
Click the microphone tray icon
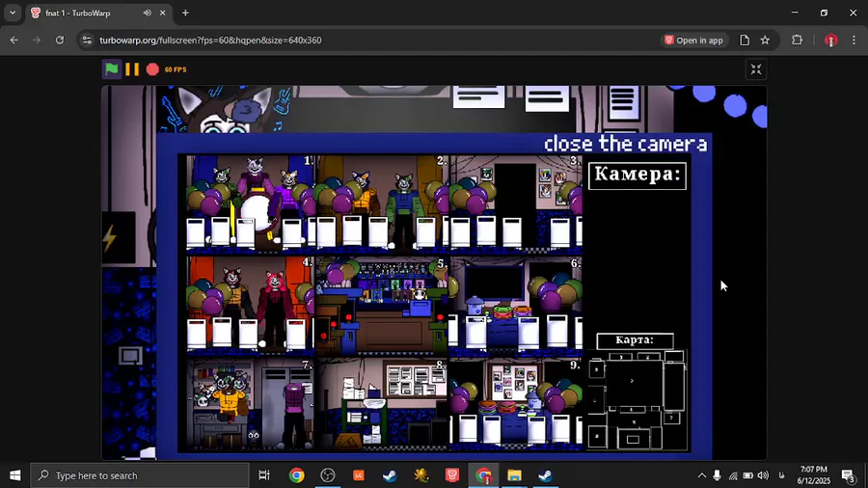point(717,475)
